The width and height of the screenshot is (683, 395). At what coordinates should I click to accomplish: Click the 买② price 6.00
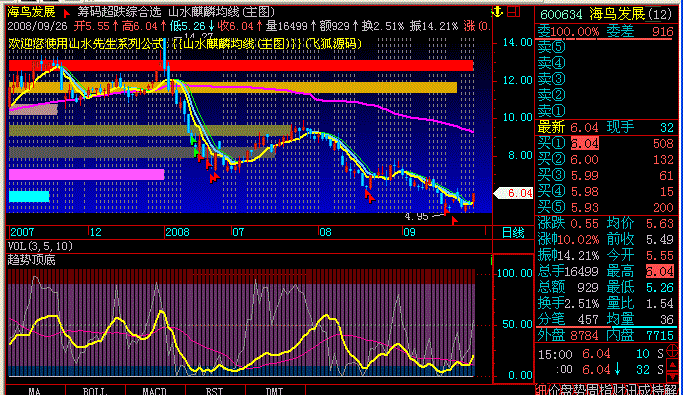pyautogui.click(x=585, y=159)
